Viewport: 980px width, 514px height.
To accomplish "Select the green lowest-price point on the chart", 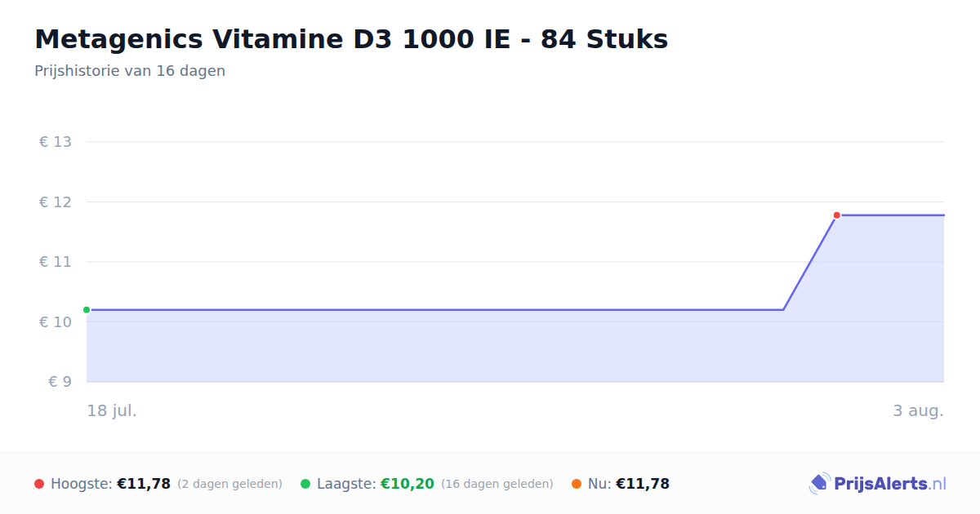I will [x=87, y=310].
